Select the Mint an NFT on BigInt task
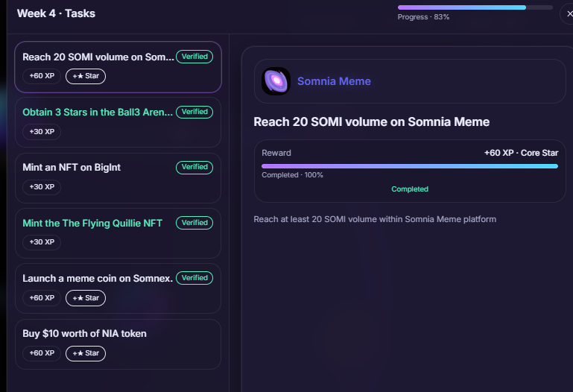573x392 pixels. coord(118,178)
